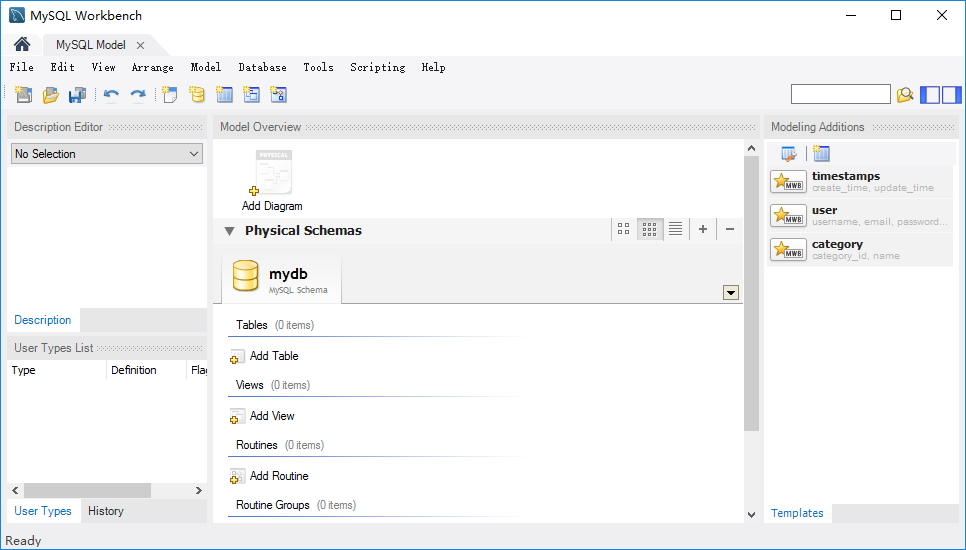Click the find magnifier icon beside search box
The height and width of the screenshot is (550, 966).
(x=905, y=95)
